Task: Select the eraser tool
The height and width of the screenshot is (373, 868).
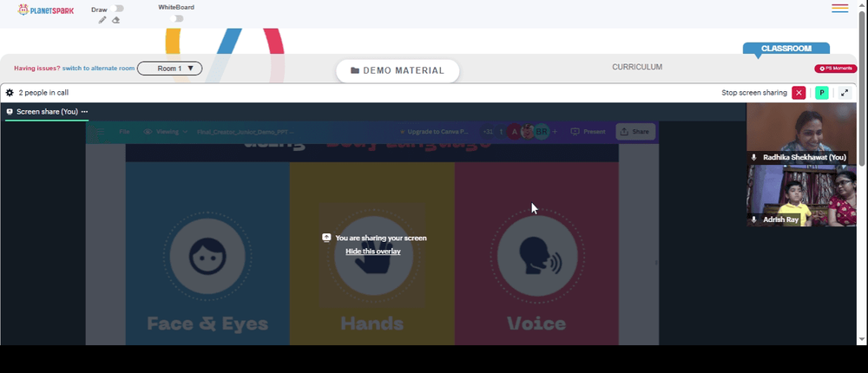Action: pos(115,20)
